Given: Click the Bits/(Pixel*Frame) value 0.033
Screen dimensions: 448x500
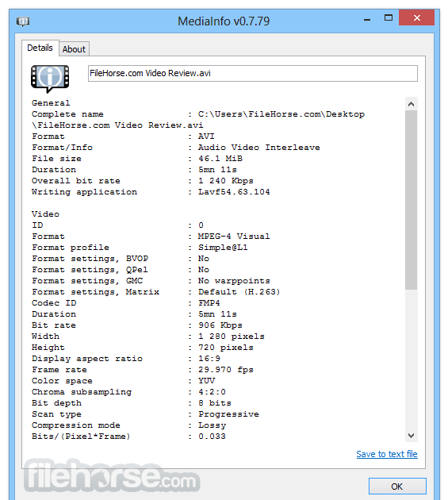Looking at the screenshot, I should pos(212,437).
